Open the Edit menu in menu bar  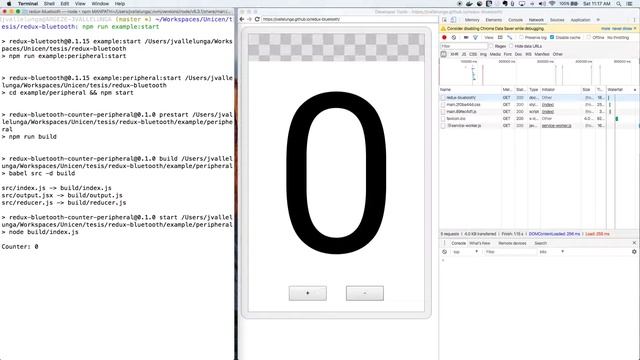coord(65,3)
